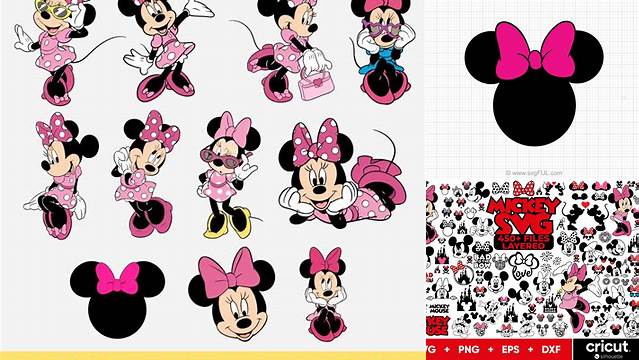Select the Minnie face with the large pink bow
Viewport: 639px width, 360px height.
[x=231, y=294]
